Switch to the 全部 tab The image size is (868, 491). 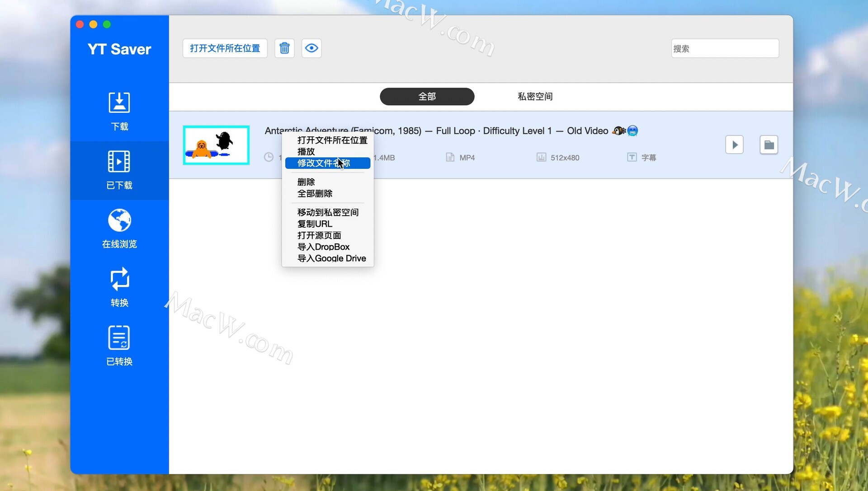pos(427,97)
